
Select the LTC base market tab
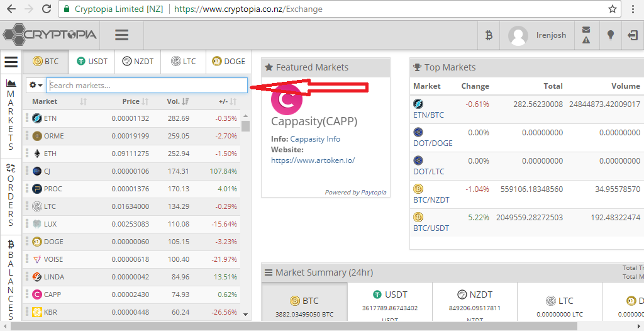tap(183, 62)
